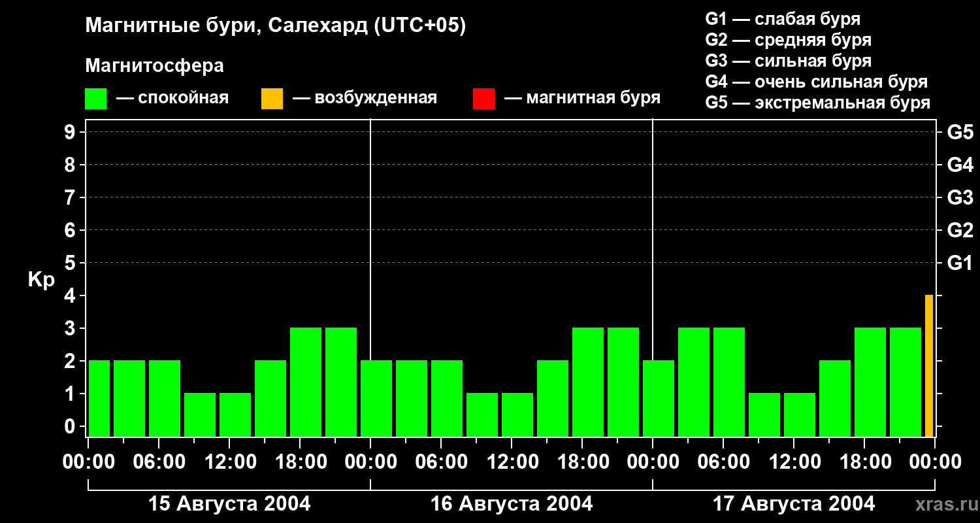Click the red магнитная буря legend swatch
The image size is (980, 523).
[483, 98]
